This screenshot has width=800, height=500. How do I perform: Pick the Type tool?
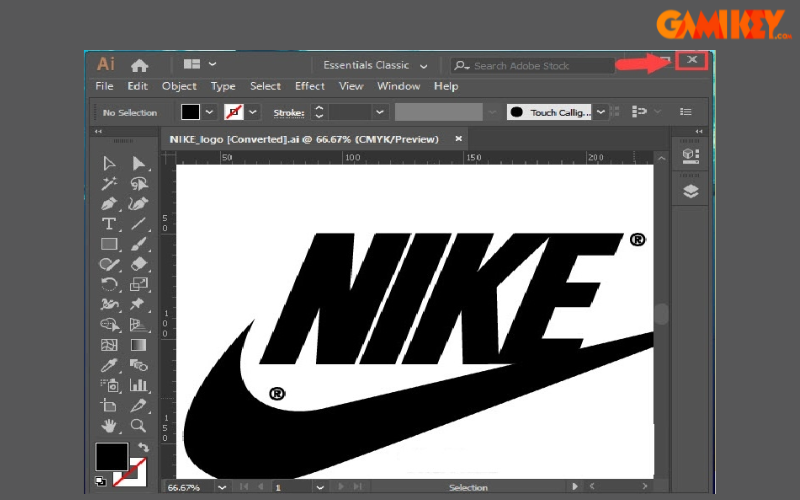tap(109, 224)
